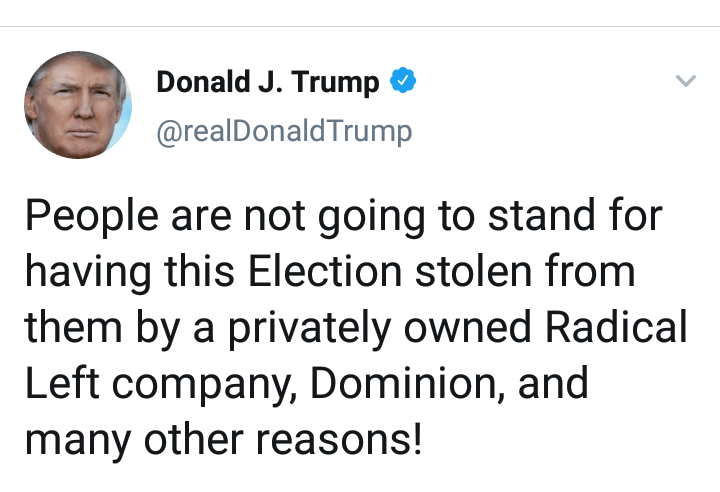Click the word "going" in the first line
This screenshot has height=492, width=720.
tap(355, 216)
